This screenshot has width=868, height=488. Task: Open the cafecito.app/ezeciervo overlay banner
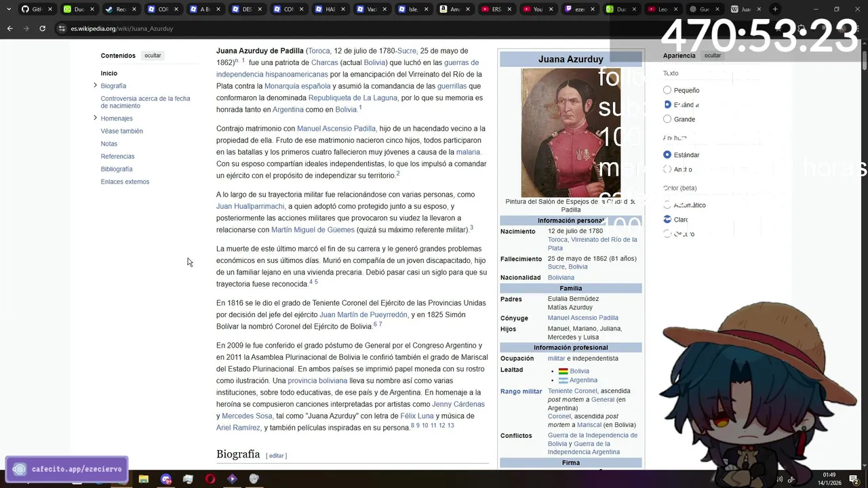(x=66, y=469)
